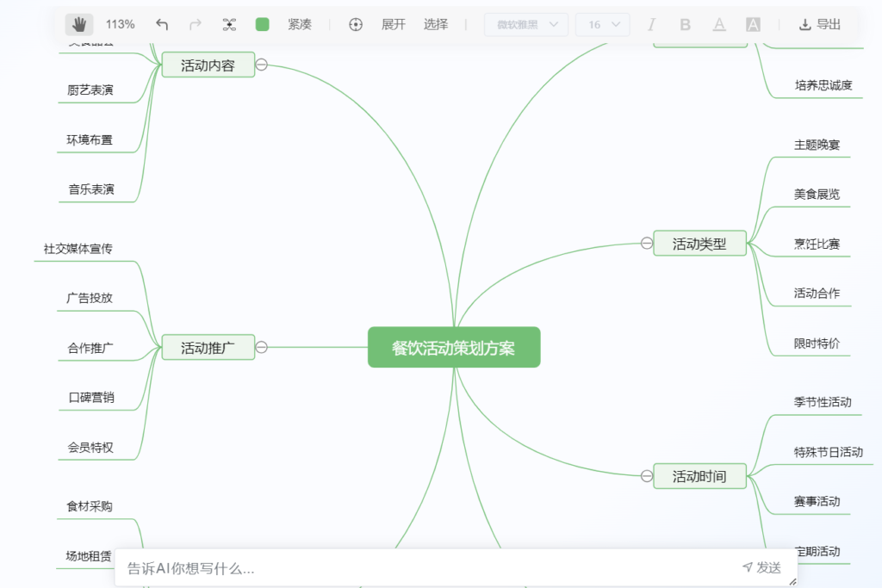Select the hand pan tool
The image size is (882, 588).
tap(78, 24)
